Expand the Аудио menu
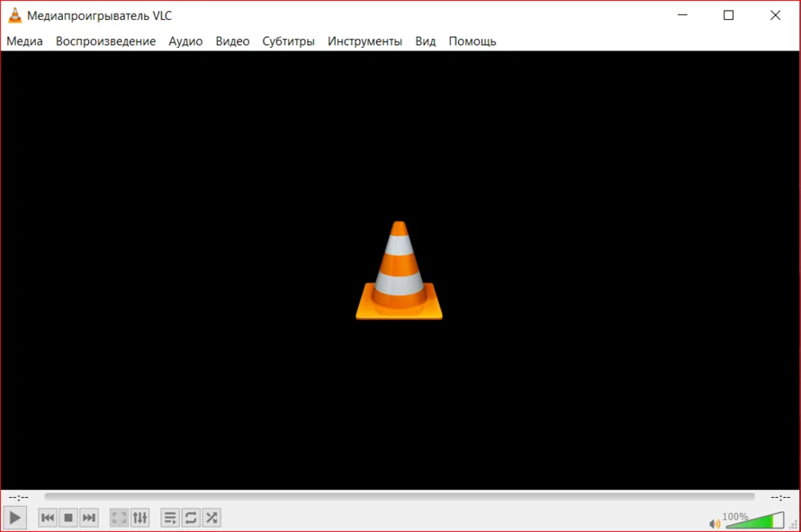The height and width of the screenshot is (532, 801). coord(185,41)
